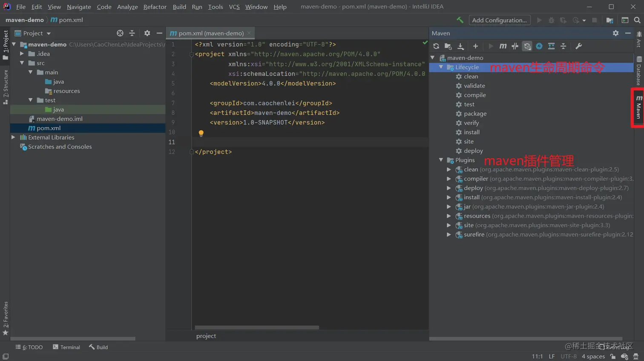Screen dimensions: 644x361
Task: Click Execute Maven Goal 'm' icon
Action: coord(503,46)
